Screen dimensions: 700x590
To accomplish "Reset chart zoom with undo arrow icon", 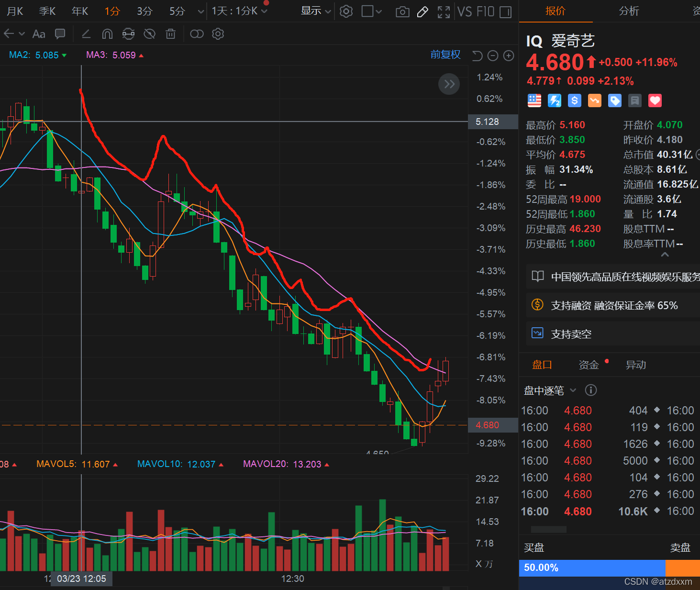I will 477,56.
